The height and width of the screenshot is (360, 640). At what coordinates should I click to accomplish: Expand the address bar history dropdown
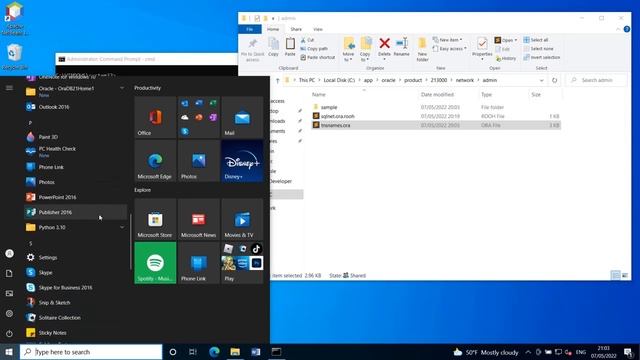pyautogui.click(x=541, y=80)
